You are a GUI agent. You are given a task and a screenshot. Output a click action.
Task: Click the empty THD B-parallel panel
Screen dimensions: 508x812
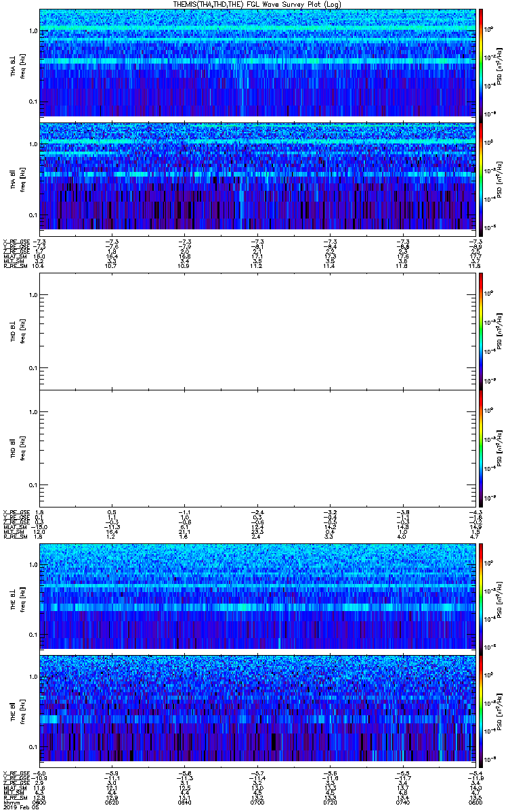tap(257, 449)
